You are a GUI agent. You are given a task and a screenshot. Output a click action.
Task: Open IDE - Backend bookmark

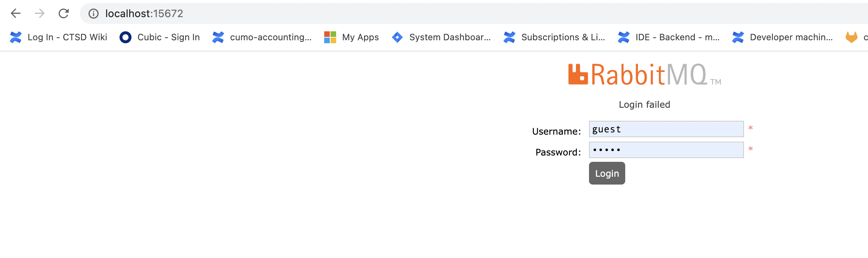(669, 37)
